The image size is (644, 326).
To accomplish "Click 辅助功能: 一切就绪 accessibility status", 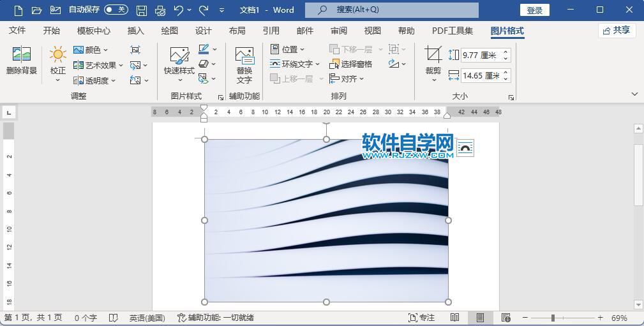I will (x=216, y=318).
